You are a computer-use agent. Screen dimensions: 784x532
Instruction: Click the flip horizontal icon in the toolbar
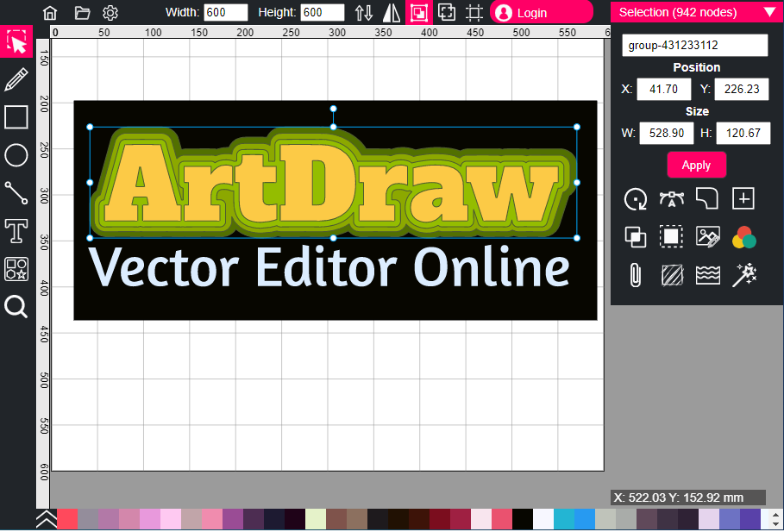391,12
